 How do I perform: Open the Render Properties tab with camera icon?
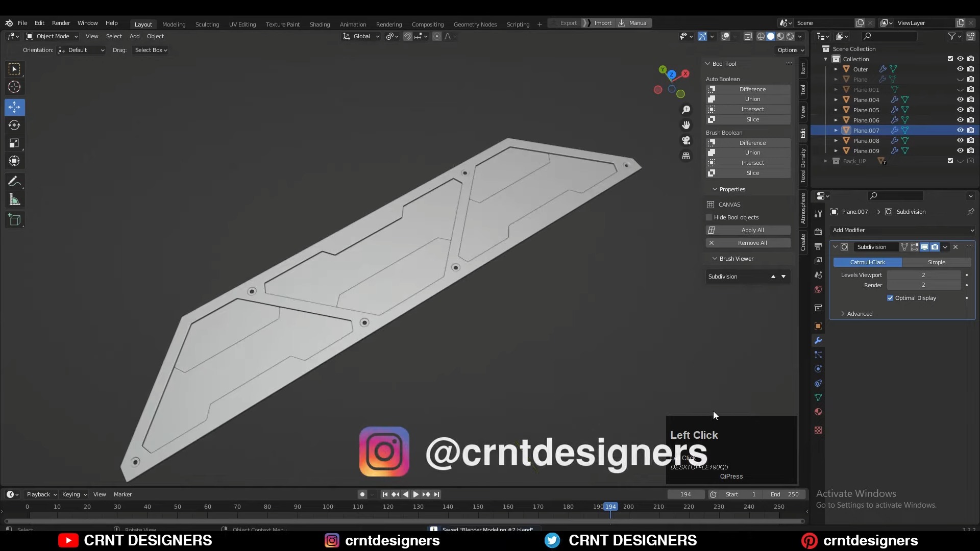coord(818,231)
